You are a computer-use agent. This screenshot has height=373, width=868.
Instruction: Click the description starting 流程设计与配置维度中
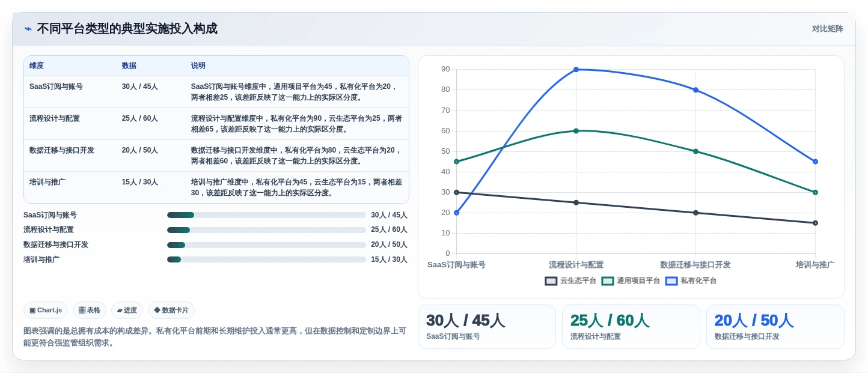[x=296, y=124]
